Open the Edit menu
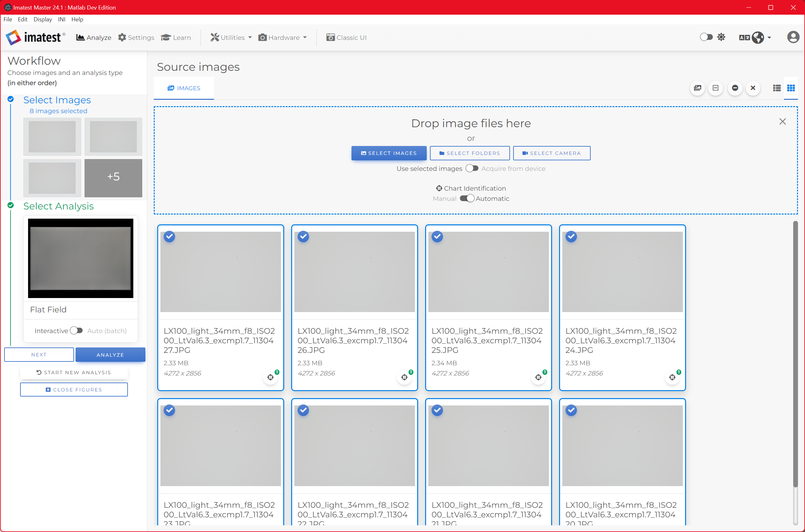Image resolution: width=805 pixels, height=532 pixels. pos(23,19)
